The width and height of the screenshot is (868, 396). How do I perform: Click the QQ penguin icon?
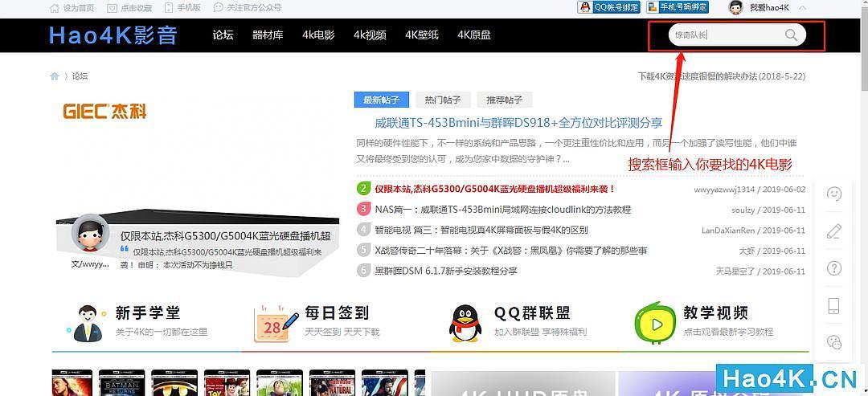(x=465, y=323)
